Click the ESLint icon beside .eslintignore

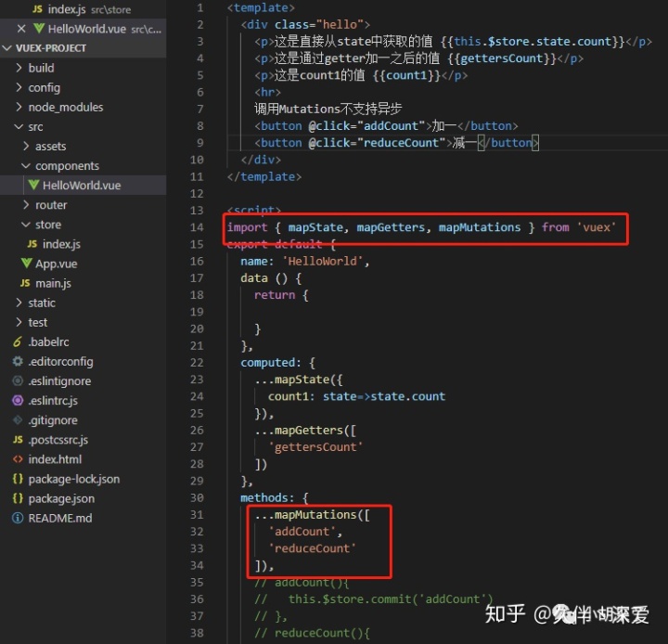18,381
